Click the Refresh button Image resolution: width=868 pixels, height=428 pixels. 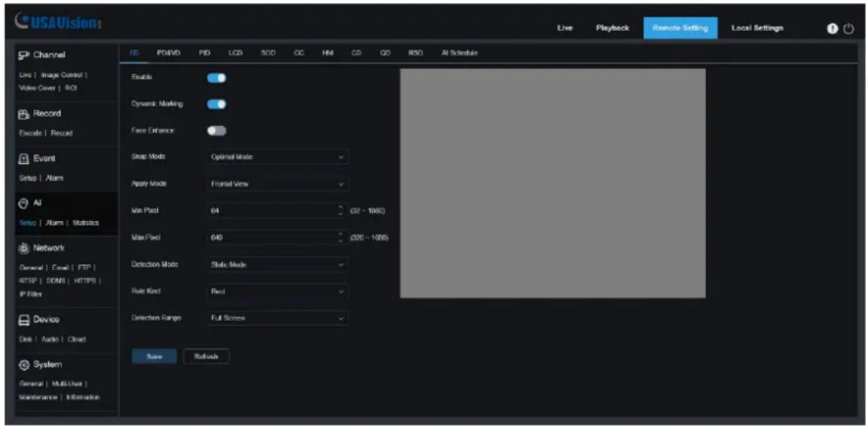click(x=206, y=357)
